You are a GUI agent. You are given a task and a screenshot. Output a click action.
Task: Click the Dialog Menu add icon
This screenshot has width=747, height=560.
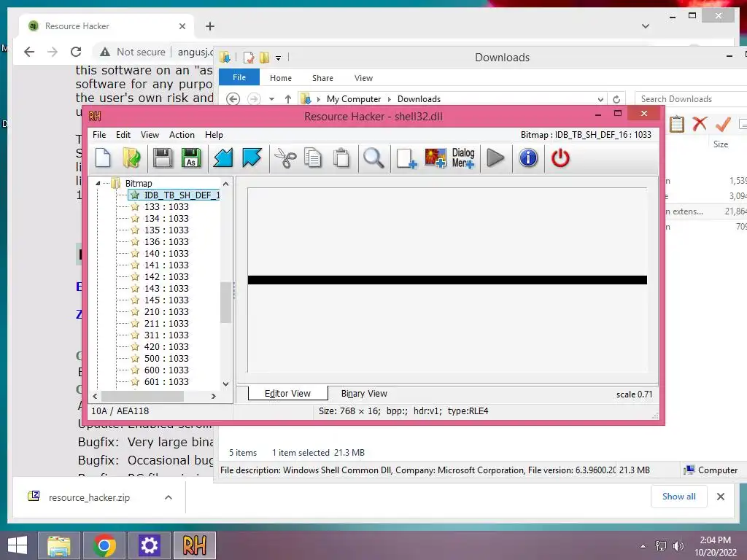coord(463,157)
